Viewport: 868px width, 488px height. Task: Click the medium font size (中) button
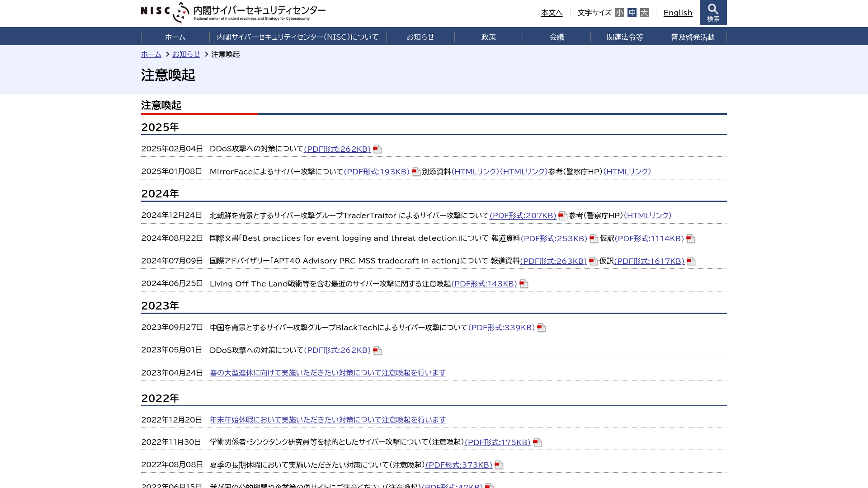[x=632, y=13]
